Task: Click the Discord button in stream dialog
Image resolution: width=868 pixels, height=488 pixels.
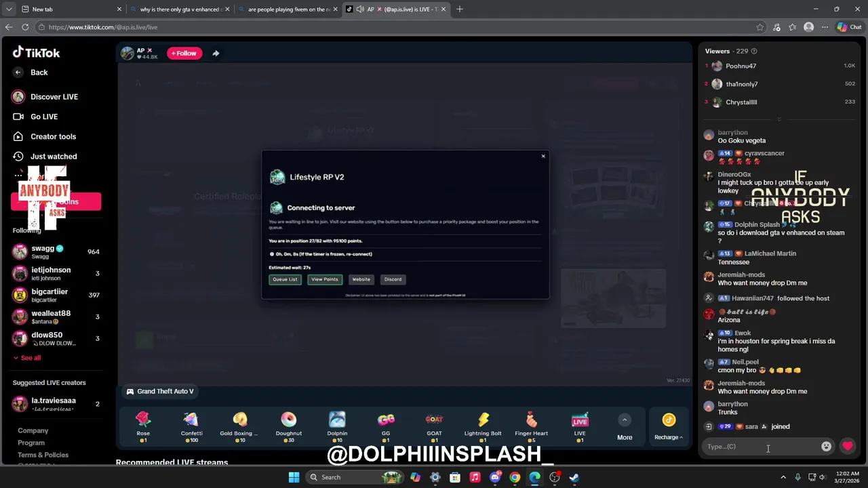Action: click(x=393, y=279)
